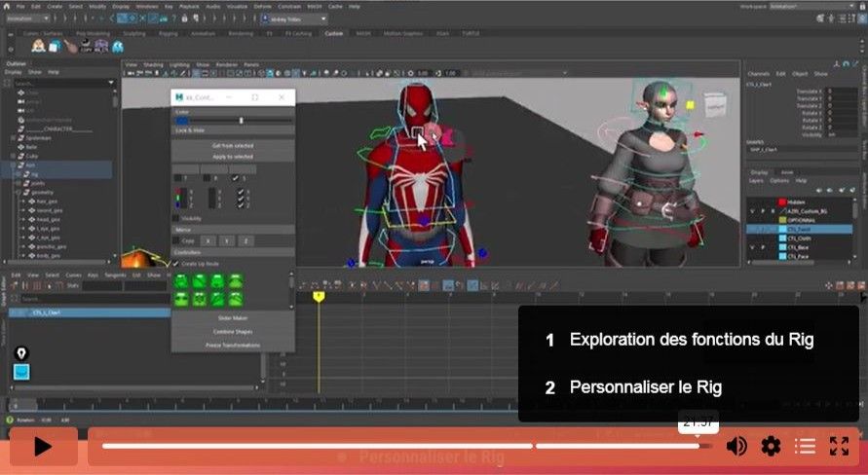Open the Animation menu set dropdown
Image resolution: width=868 pixels, height=475 pixels.
coord(27,18)
